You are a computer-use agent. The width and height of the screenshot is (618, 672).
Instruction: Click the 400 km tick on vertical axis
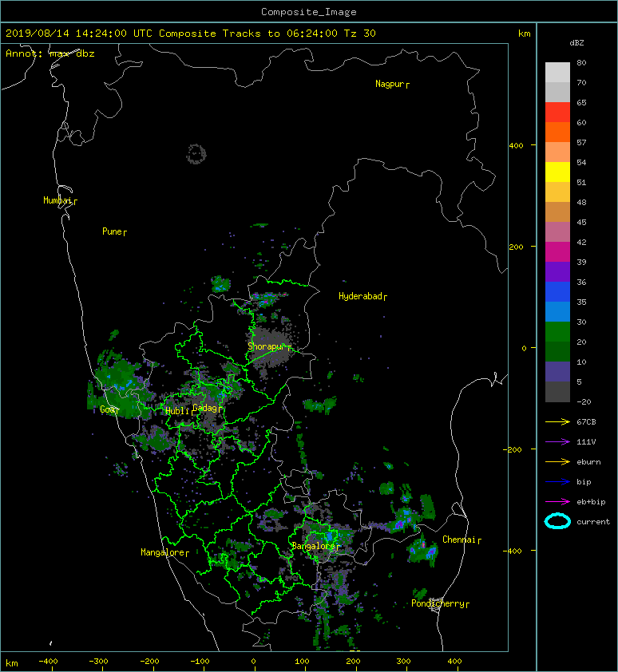(x=517, y=146)
